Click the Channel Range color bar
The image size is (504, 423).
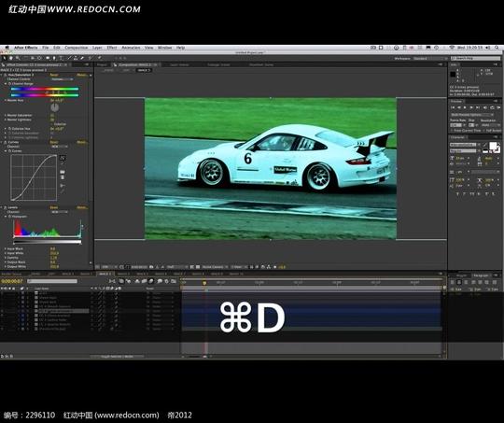pos(45,92)
